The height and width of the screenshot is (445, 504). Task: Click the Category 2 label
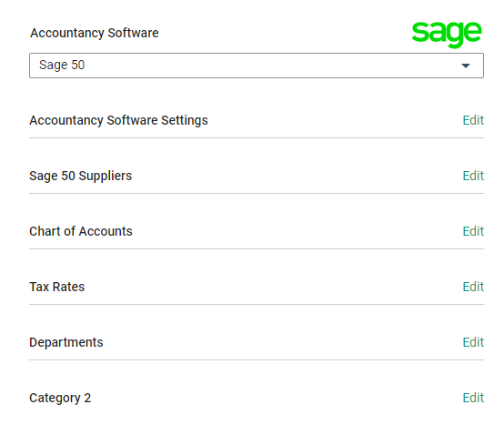pyautogui.click(x=60, y=399)
